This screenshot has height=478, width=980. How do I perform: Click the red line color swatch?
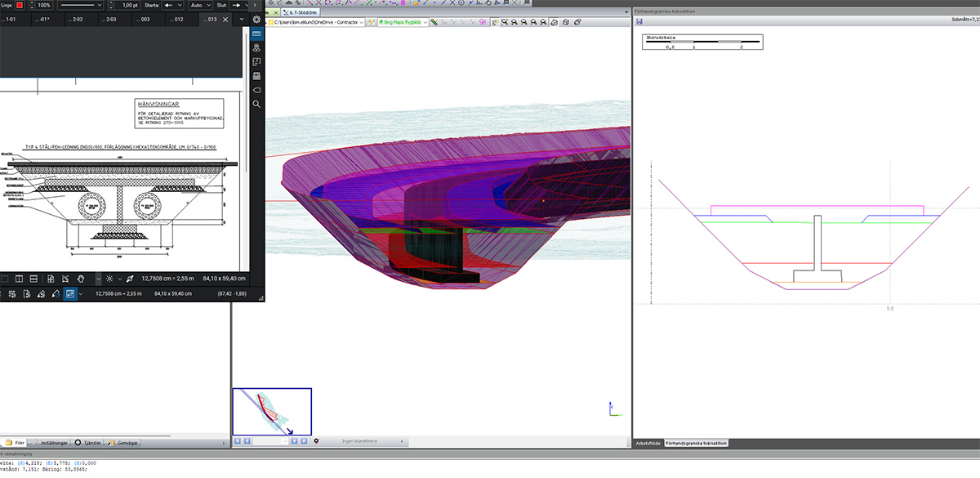pos(20,5)
